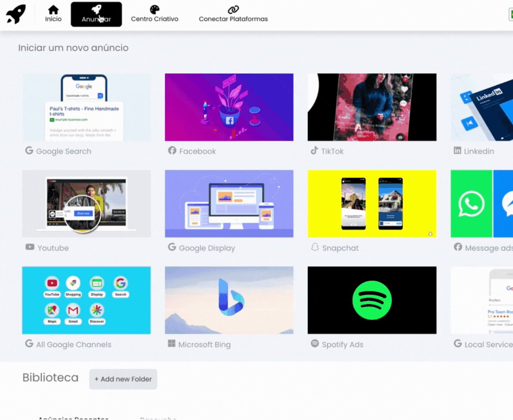Switch to Centro Criativo
The height and width of the screenshot is (420, 513).
[x=155, y=14]
